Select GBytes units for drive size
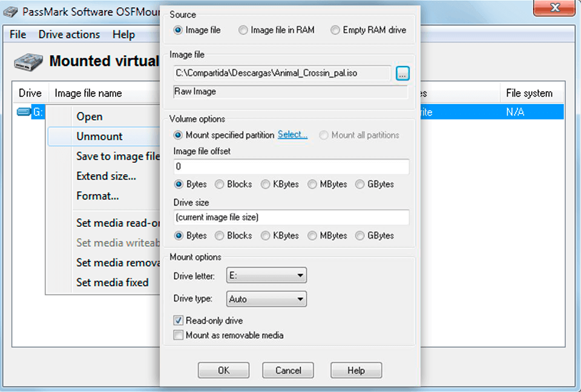Image resolution: width=581 pixels, height=392 pixels. tap(359, 235)
